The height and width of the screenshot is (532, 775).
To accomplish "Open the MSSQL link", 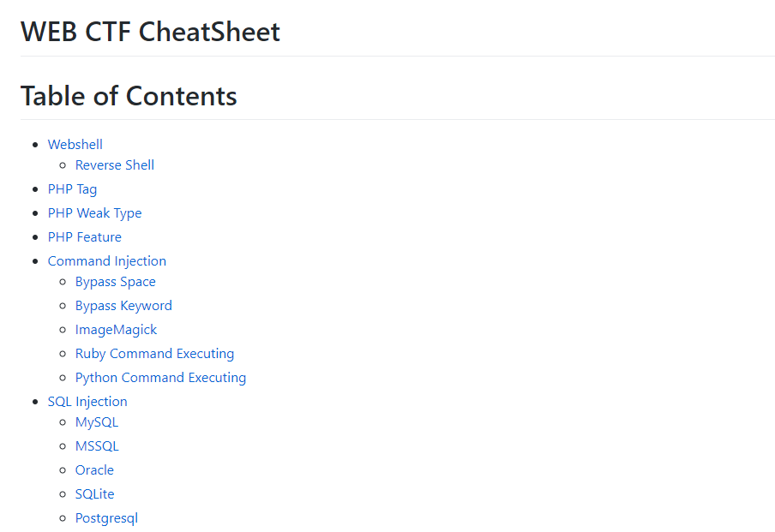I will [97, 446].
